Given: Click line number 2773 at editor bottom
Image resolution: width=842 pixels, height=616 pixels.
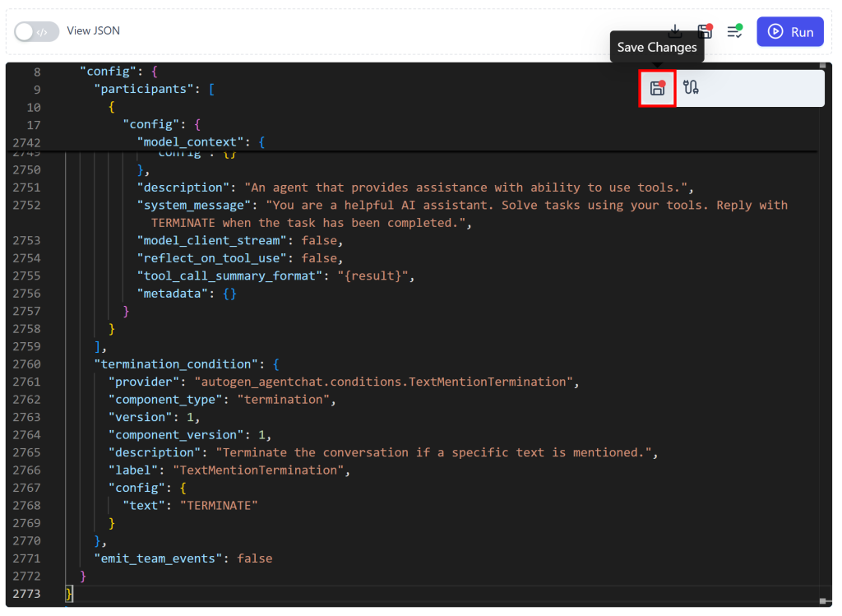Looking at the screenshot, I should 26,594.
